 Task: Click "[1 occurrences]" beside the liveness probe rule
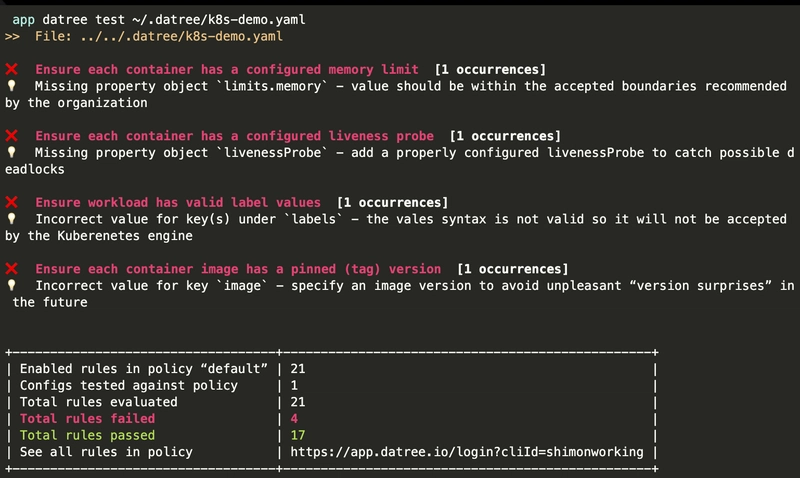(505, 136)
